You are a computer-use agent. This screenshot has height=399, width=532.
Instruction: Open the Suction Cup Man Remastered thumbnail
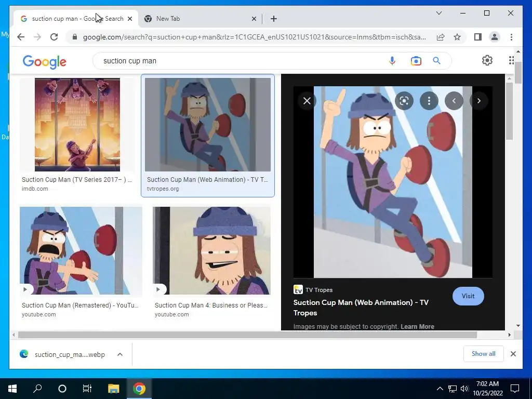tap(81, 250)
